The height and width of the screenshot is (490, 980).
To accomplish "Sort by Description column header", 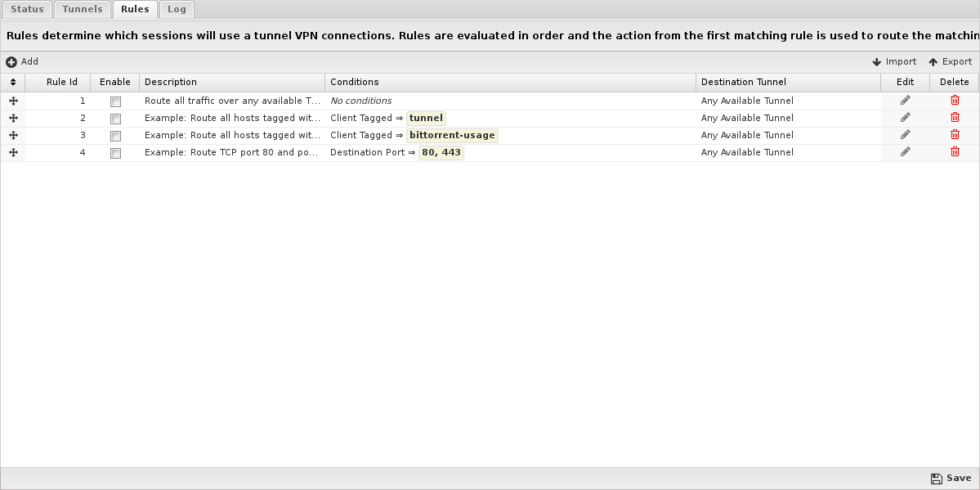I will click(232, 82).
